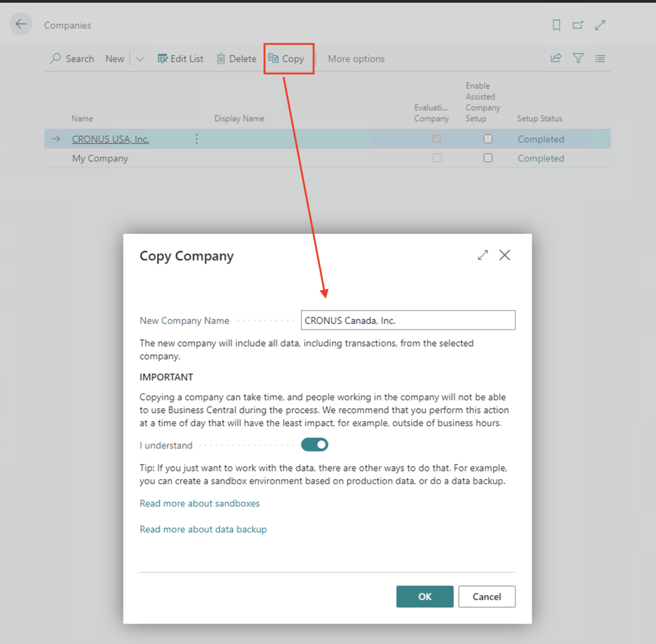Enable Assisted Company Setup for My Company
The image size is (656, 644).
(488, 158)
